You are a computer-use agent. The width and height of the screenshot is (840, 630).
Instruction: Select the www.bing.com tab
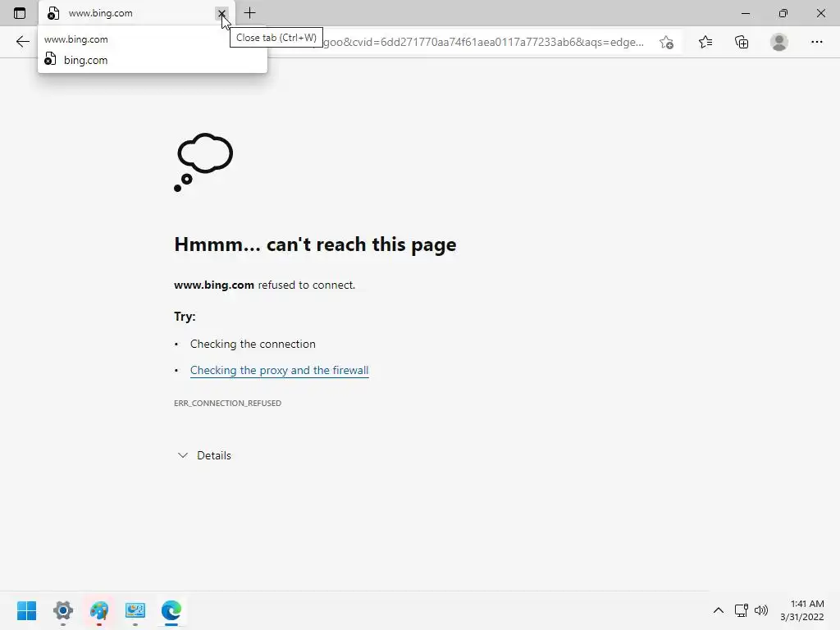pos(137,13)
